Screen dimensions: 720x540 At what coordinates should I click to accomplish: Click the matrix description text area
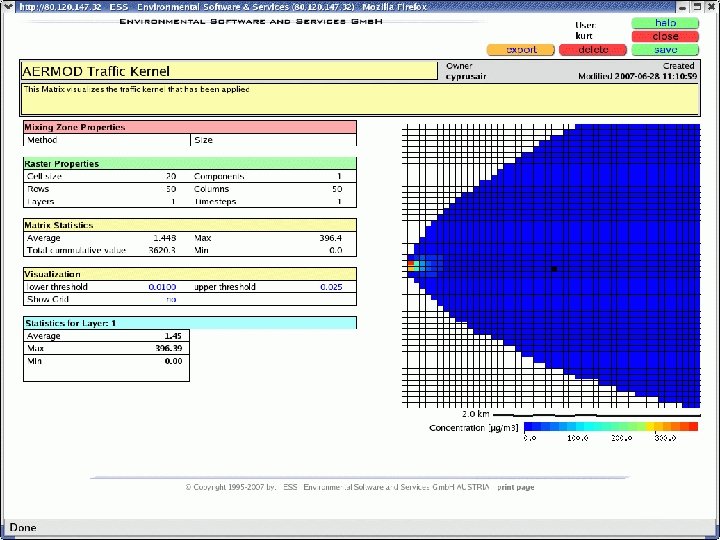(x=360, y=99)
